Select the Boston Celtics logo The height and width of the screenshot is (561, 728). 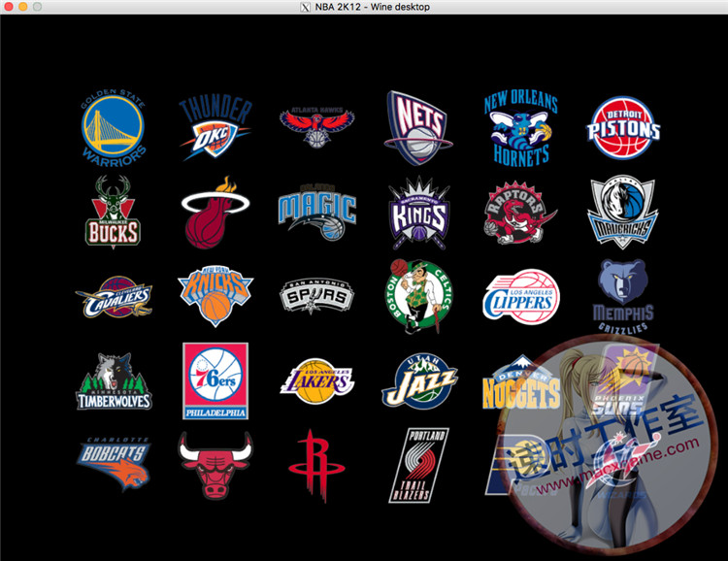click(418, 296)
